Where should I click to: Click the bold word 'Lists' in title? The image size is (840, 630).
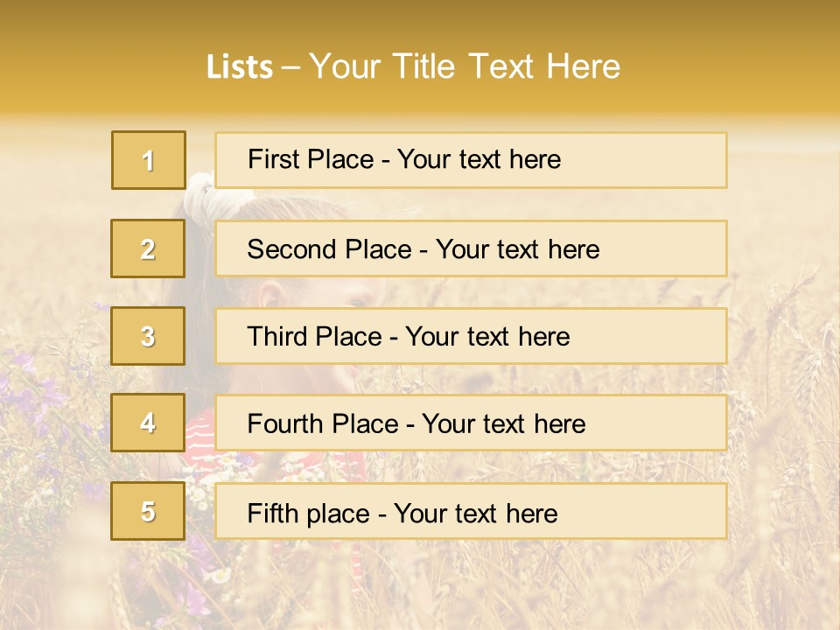point(240,67)
